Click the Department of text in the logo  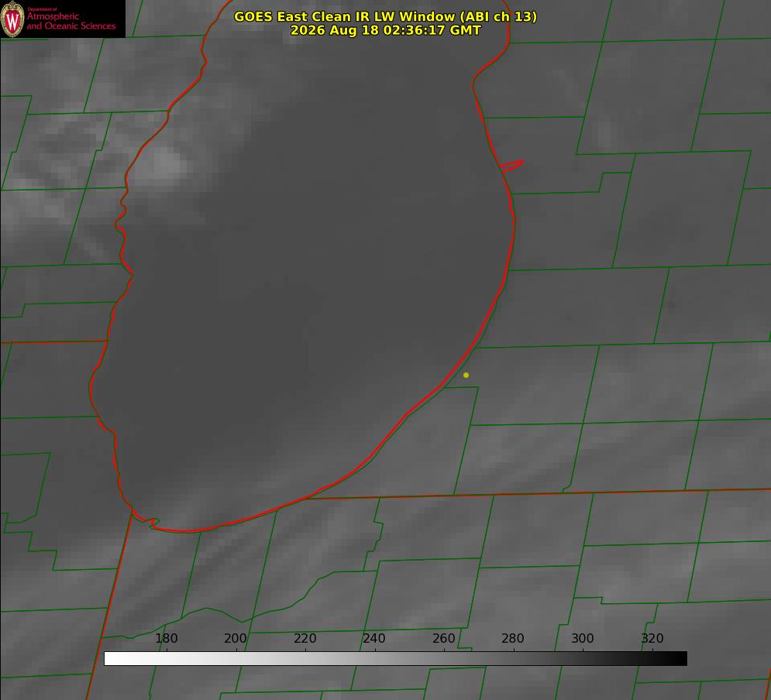coord(42,9)
